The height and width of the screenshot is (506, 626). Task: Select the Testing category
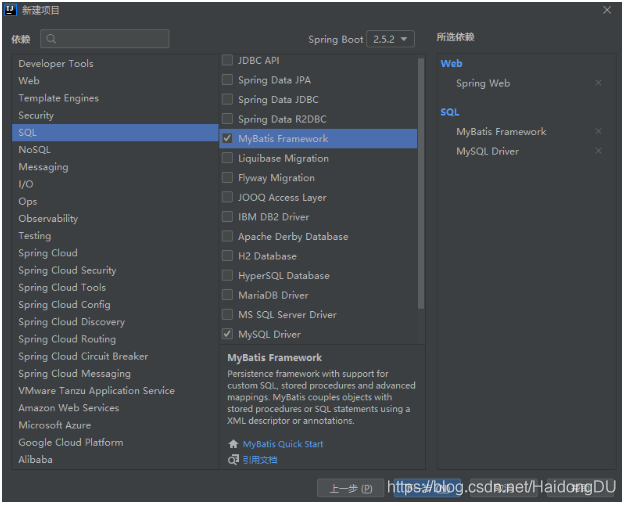click(115, 236)
